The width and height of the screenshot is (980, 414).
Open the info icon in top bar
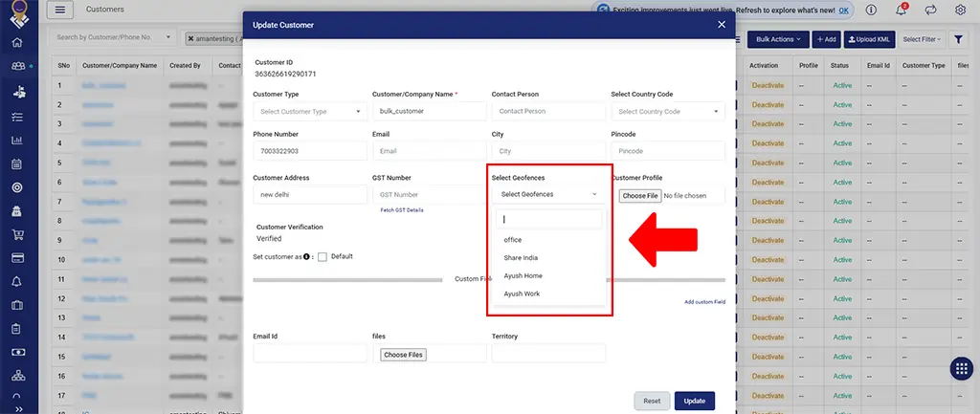coord(871,10)
